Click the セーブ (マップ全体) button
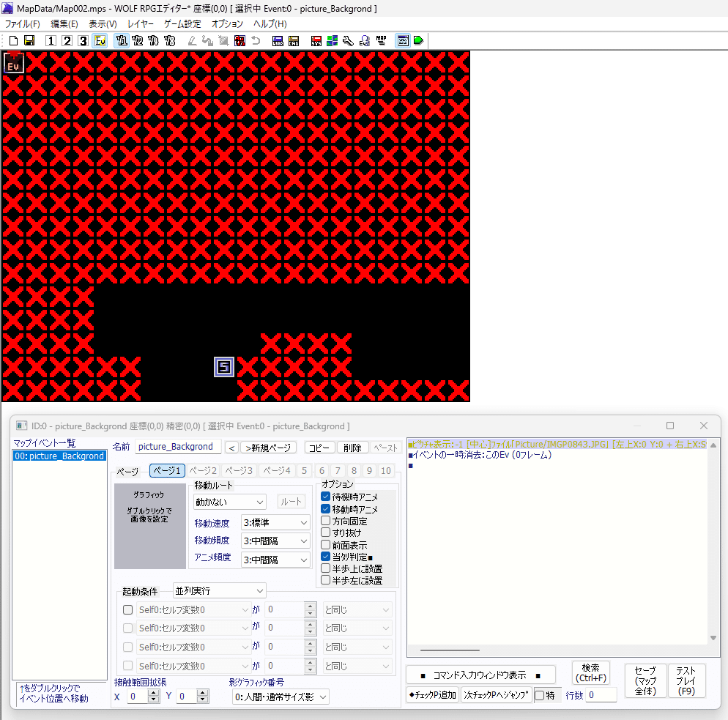This screenshot has height=720, width=728. pyautogui.click(x=645, y=680)
